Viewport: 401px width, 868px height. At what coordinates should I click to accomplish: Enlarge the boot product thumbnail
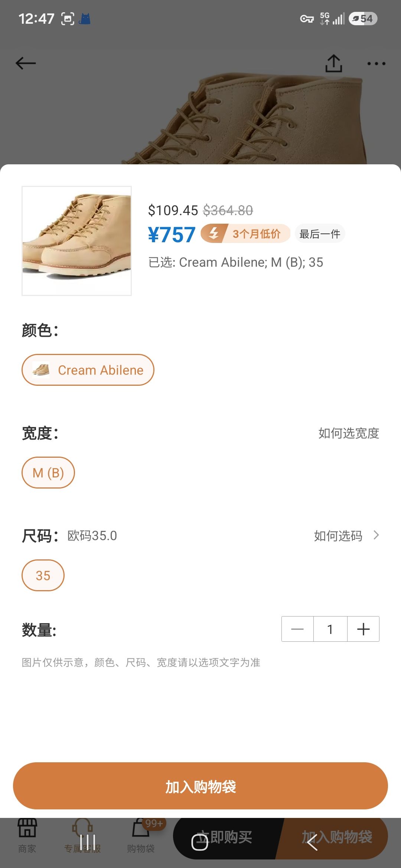click(77, 241)
